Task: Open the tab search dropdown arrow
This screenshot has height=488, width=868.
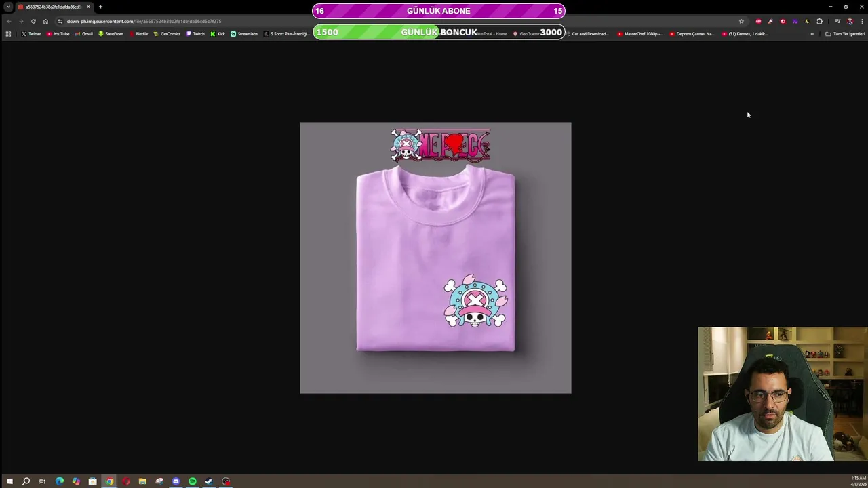Action: click(8, 7)
